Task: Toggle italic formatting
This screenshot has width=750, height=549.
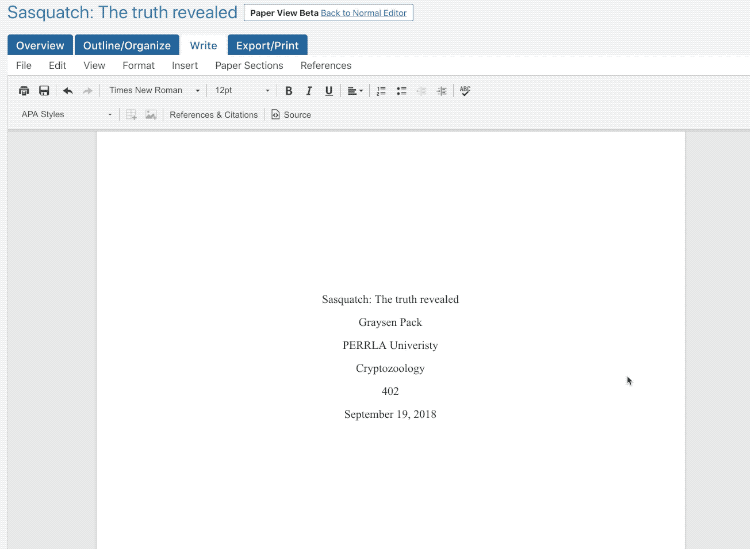Action: point(309,90)
